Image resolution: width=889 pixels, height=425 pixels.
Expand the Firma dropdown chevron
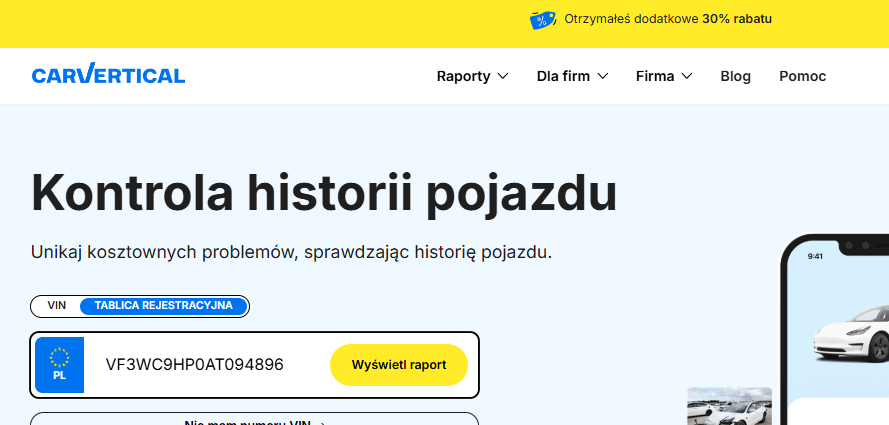(x=687, y=76)
